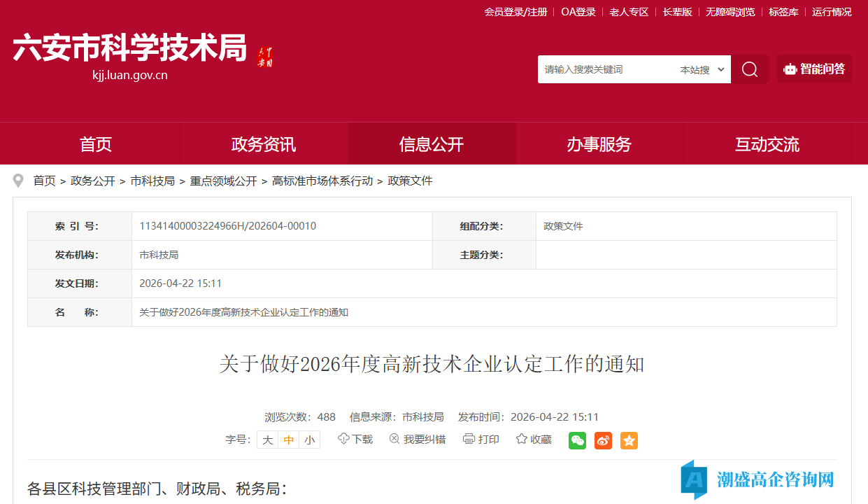868x504 pixels.
Task: Click the 发布机构 table label
Action: coord(77,255)
